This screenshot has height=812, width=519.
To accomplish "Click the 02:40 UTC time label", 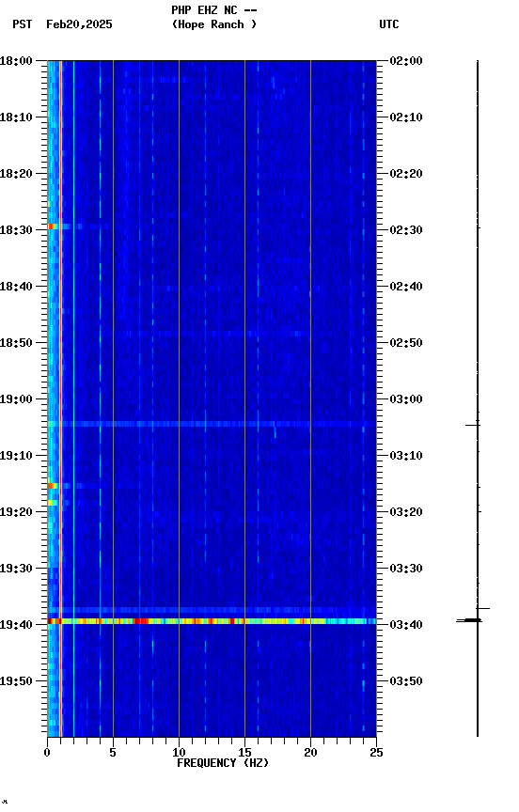I will (x=406, y=287).
